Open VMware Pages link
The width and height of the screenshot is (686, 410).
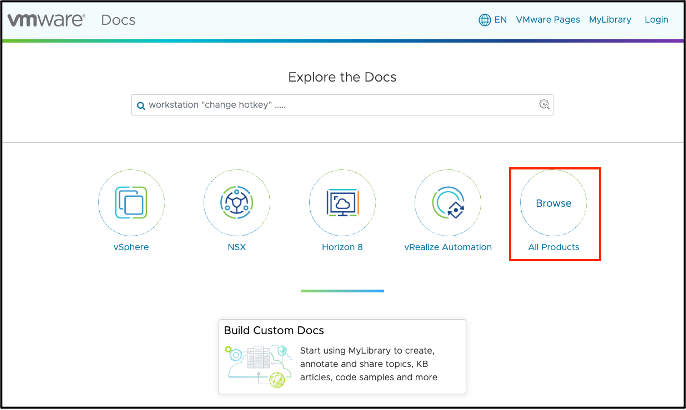[548, 20]
